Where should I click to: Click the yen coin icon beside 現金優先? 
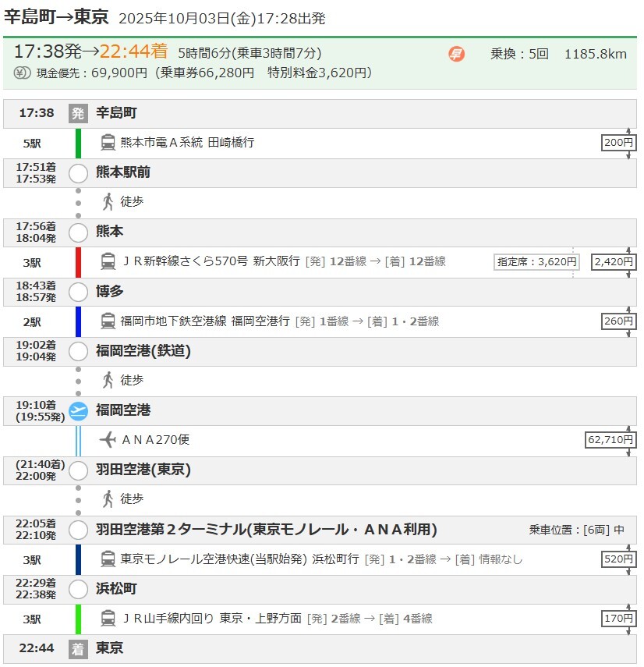pos(22,73)
